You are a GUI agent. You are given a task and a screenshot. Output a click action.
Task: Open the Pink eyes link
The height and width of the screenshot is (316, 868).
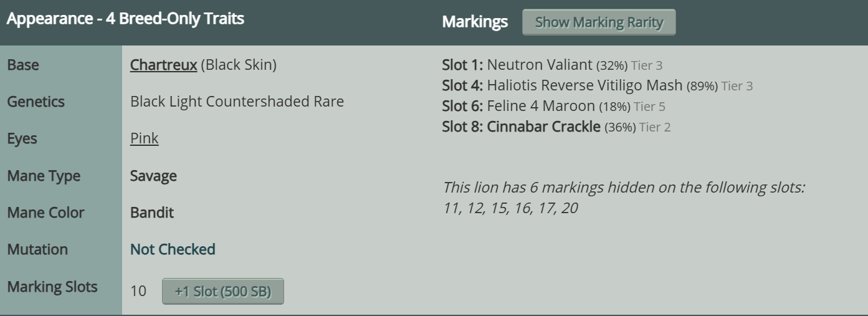pos(144,138)
